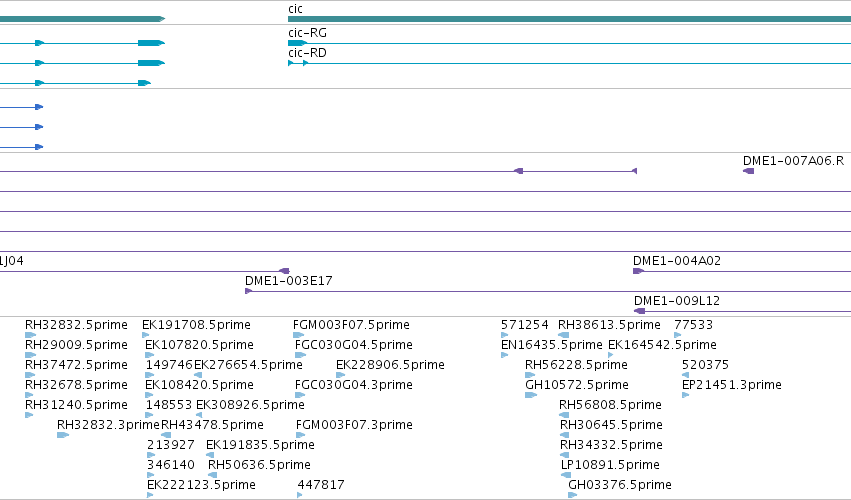Select the EK276654.5prime label
This screenshot has width=851, height=500.
(248, 365)
